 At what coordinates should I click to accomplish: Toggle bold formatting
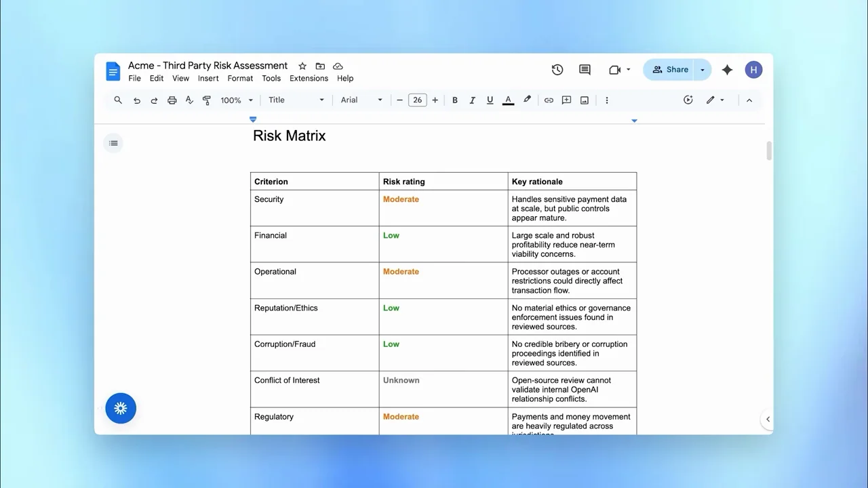(x=454, y=100)
